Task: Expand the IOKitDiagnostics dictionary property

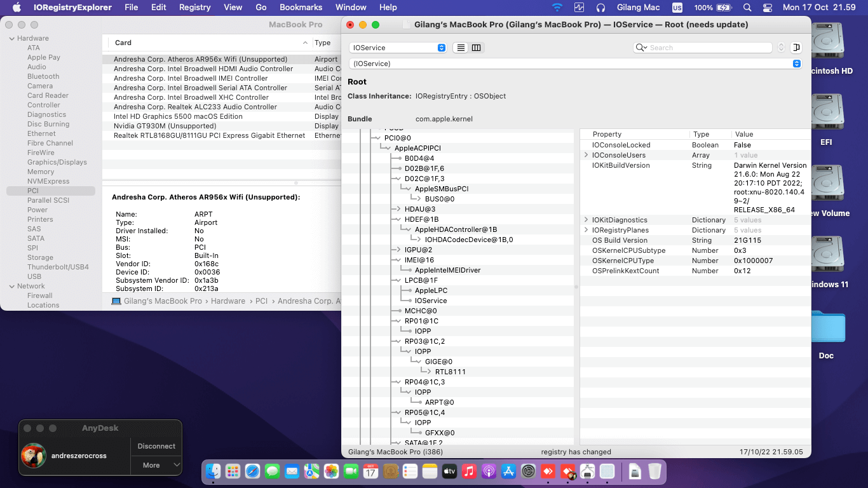Action: click(x=587, y=220)
